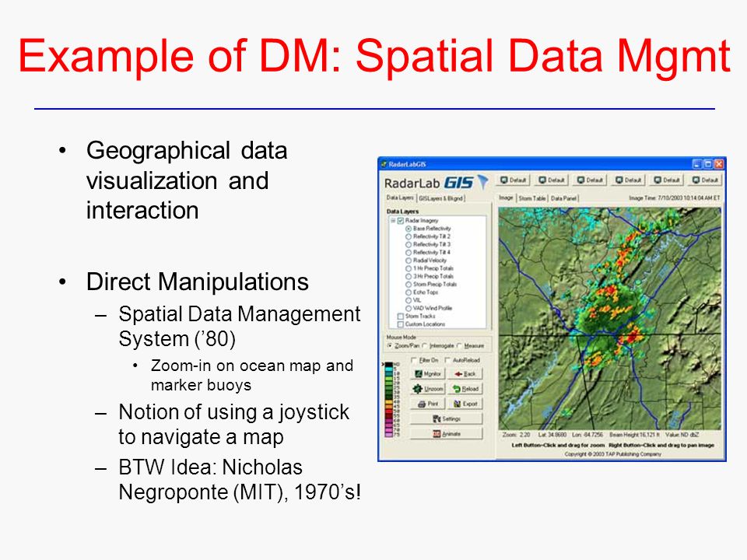Click the Lat 34.8680 status value
Screen dimensions: 747x560
(552, 435)
